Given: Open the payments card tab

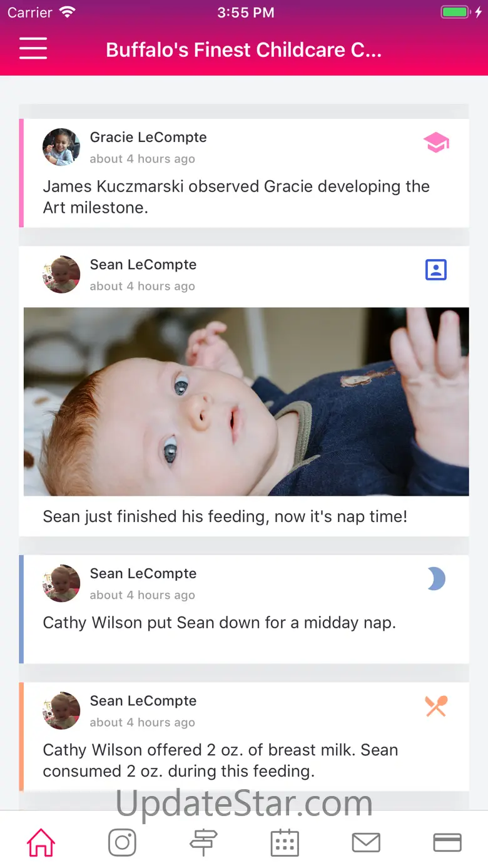Looking at the screenshot, I should click(447, 842).
